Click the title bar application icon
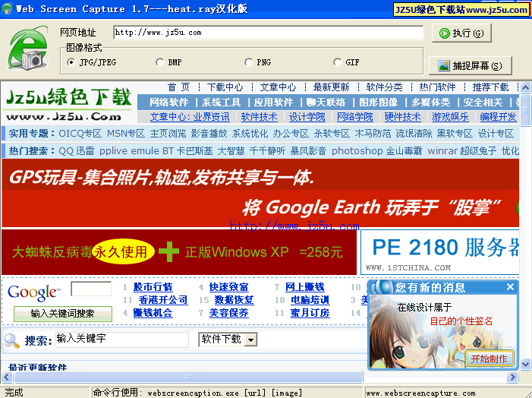Viewport: 532px width, 398px height. pos(7,8)
